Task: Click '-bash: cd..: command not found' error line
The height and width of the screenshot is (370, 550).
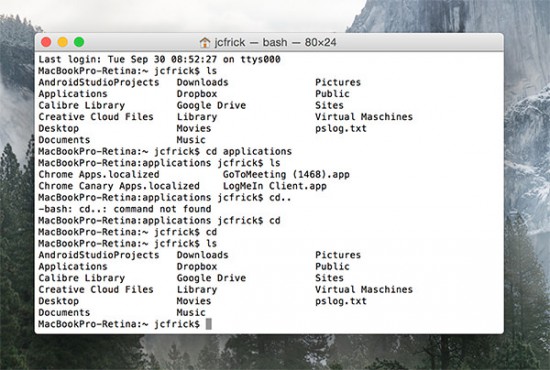Action: (x=125, y=209)
